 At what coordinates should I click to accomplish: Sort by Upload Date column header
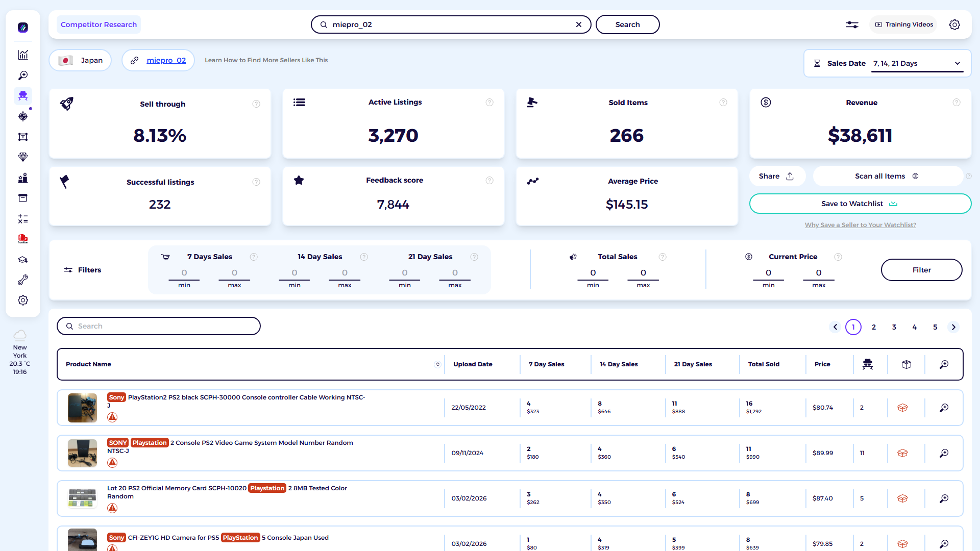[473, 364]
